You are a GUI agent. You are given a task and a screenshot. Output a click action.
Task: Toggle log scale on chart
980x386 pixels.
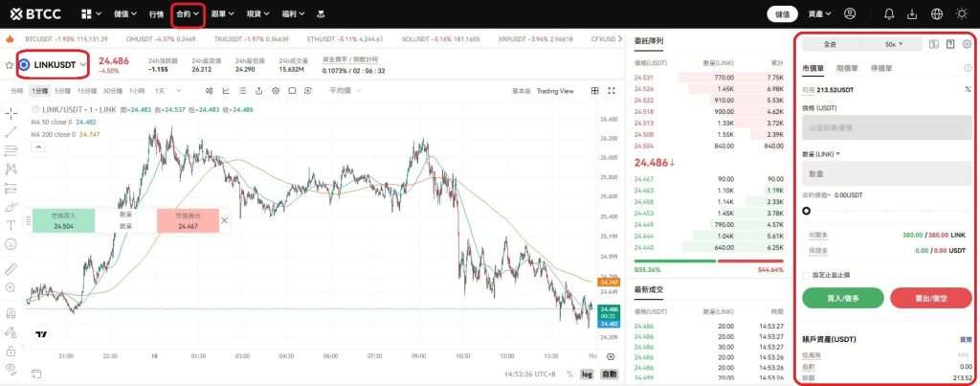[x=587, y=375]
